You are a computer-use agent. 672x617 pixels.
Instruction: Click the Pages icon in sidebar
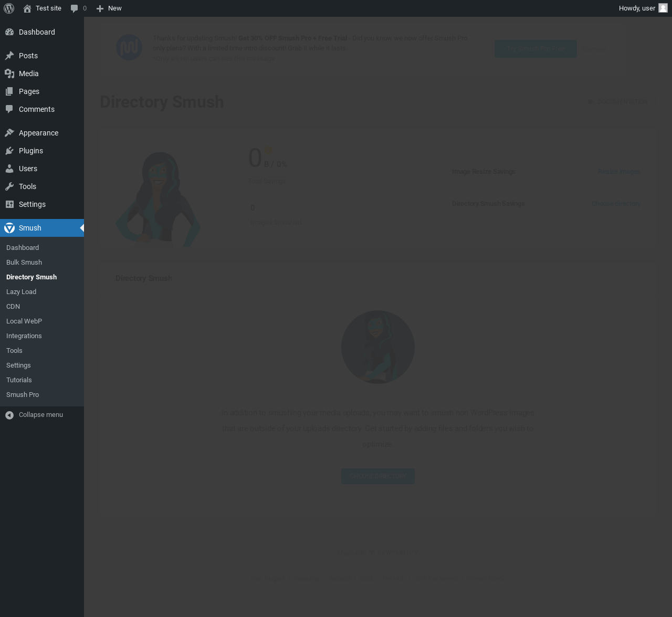pos(9,91)
